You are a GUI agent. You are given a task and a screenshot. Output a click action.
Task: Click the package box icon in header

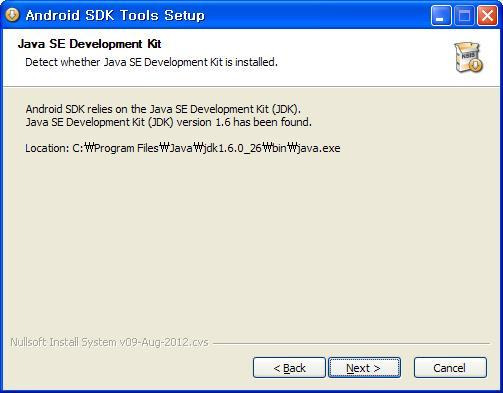click(x=468, y=57)
